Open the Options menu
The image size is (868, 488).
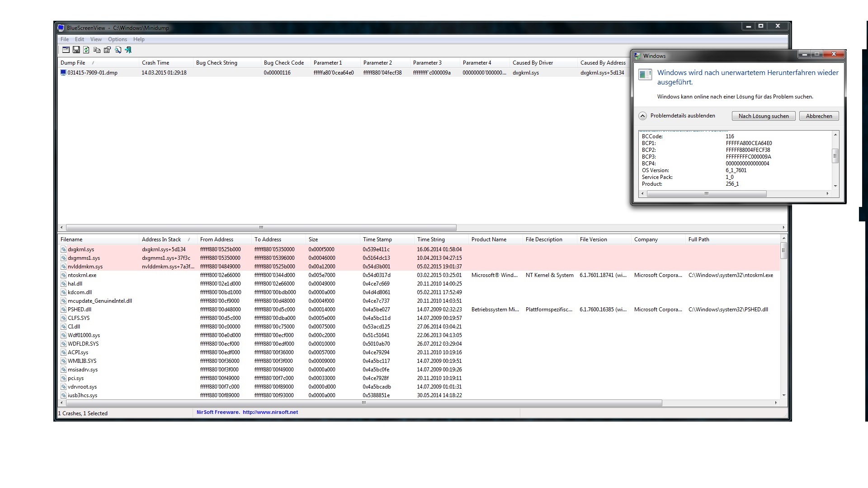click(117, 39)
